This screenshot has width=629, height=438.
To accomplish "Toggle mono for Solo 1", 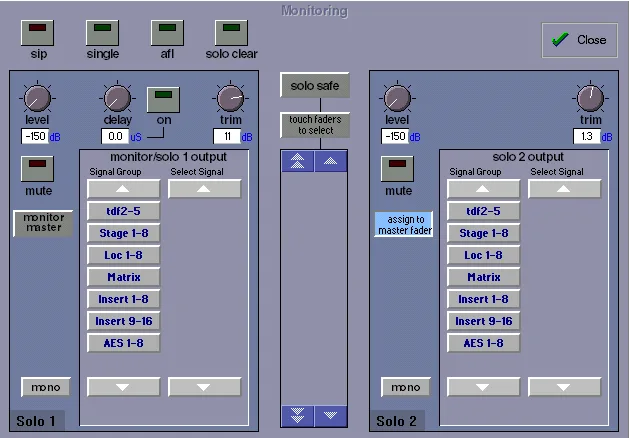I will tap(46, 387).
